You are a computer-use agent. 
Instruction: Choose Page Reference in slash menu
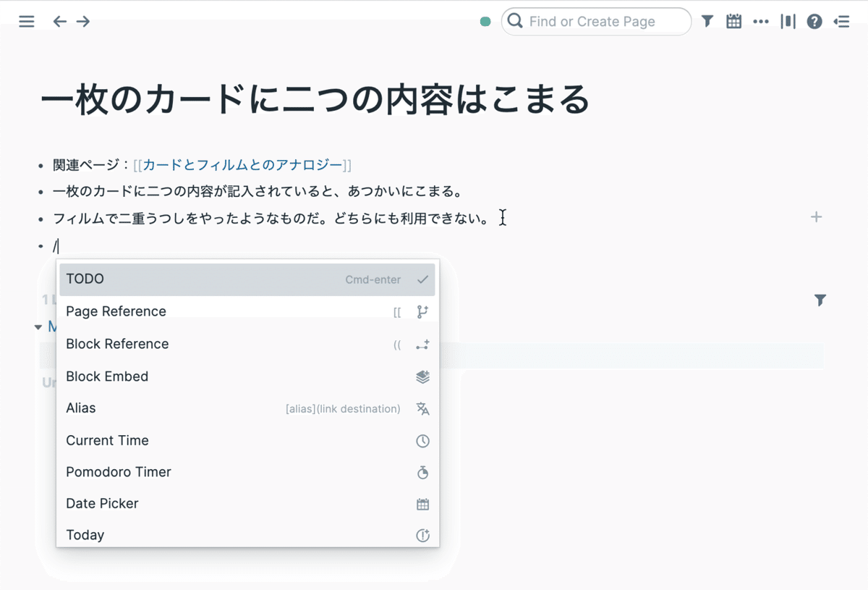(247, 311)
